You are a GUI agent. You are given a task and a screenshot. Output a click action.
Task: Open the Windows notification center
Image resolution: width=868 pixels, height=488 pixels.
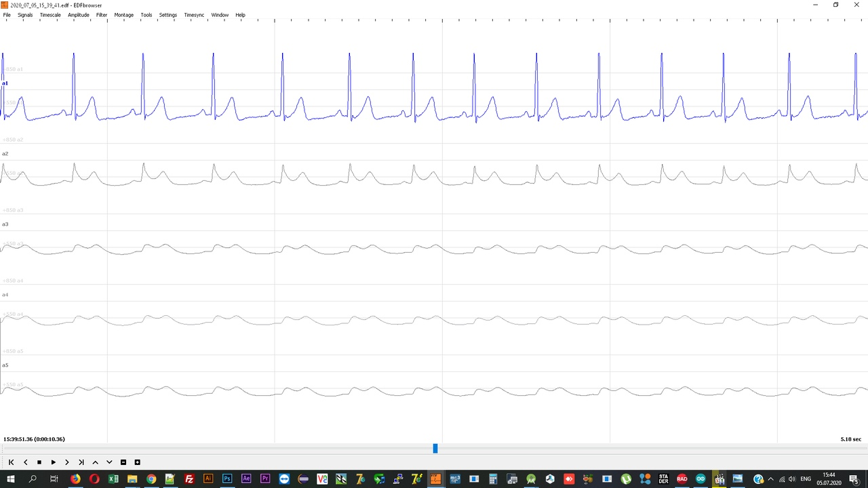[854, 479]
